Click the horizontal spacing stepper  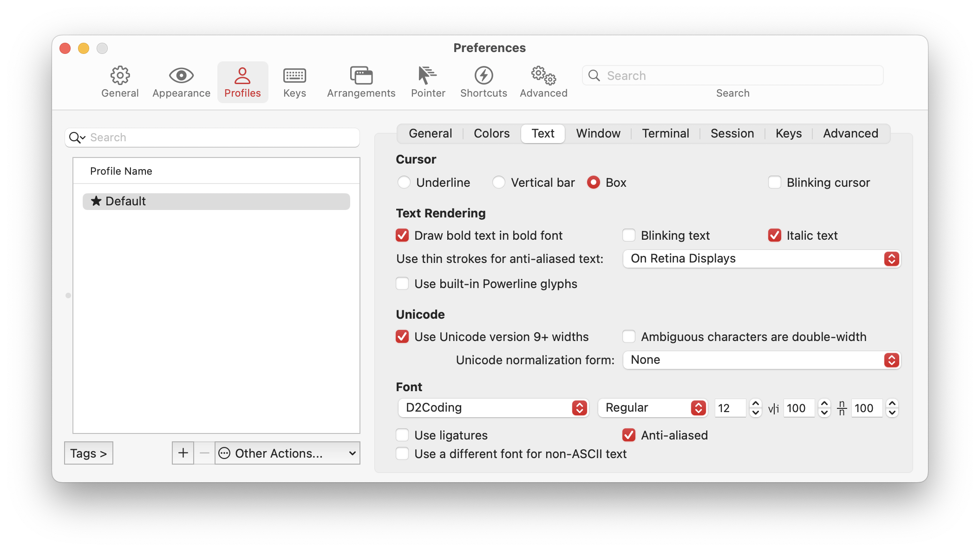tap(824, 408)
